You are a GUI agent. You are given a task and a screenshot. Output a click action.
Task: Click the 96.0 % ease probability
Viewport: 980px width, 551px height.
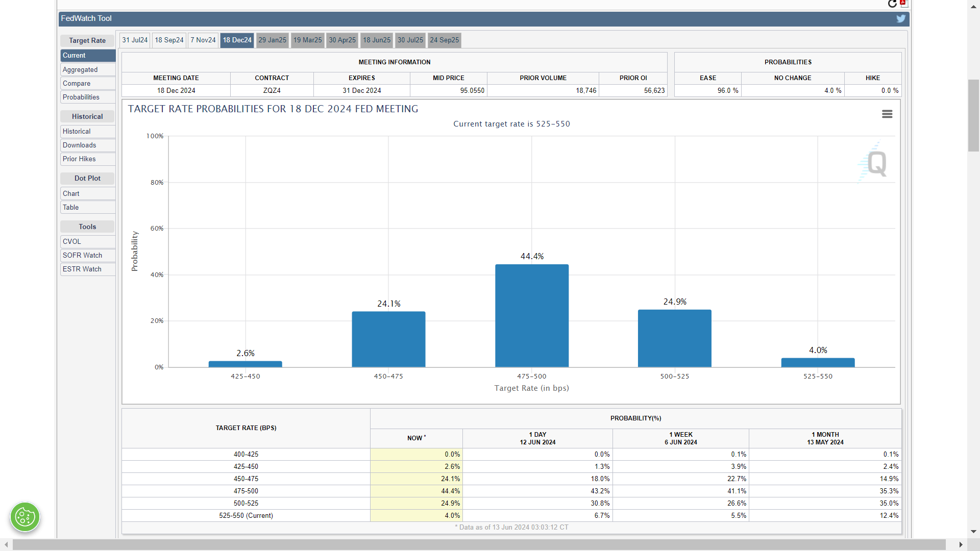(x=728, y=91)
